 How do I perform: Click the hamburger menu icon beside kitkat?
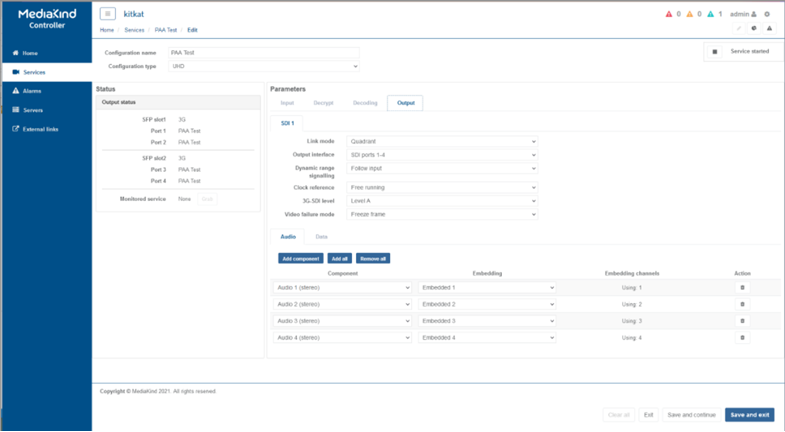(x=108, y=14)
